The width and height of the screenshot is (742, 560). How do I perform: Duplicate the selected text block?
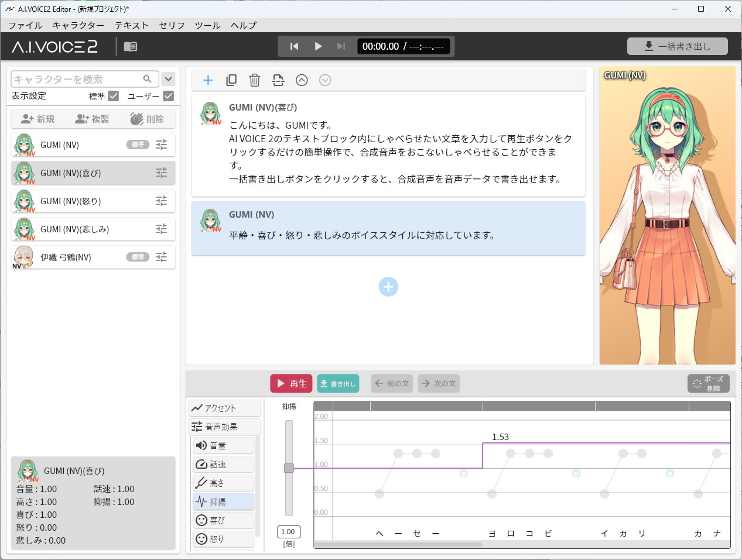pyautogui.click(x=231, y=80)
